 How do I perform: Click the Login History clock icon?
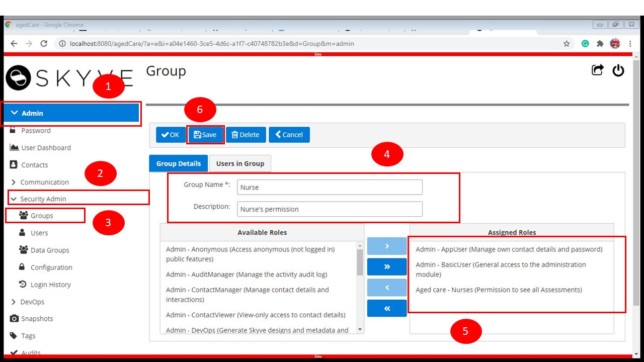click(23, 284)
